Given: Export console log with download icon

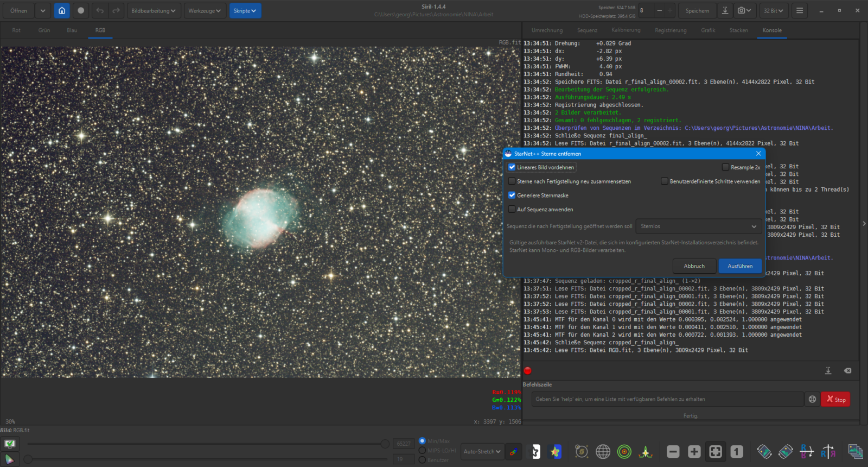Looking at the screenshot, I should pos(828,370).
